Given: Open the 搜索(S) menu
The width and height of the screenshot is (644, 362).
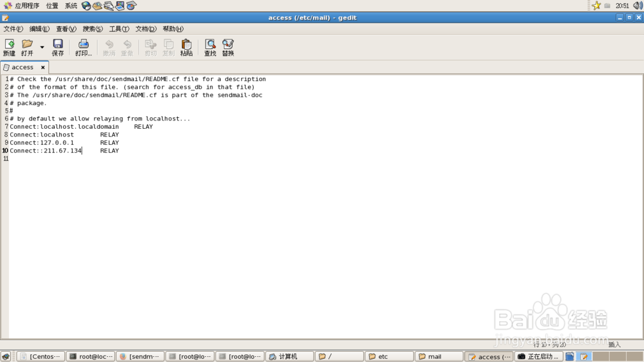Looking at the screenshot, I should tap(93, 29).
